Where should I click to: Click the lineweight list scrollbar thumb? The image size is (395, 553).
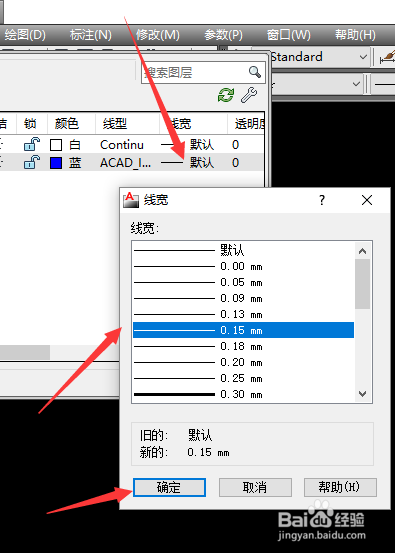[362, 284]
